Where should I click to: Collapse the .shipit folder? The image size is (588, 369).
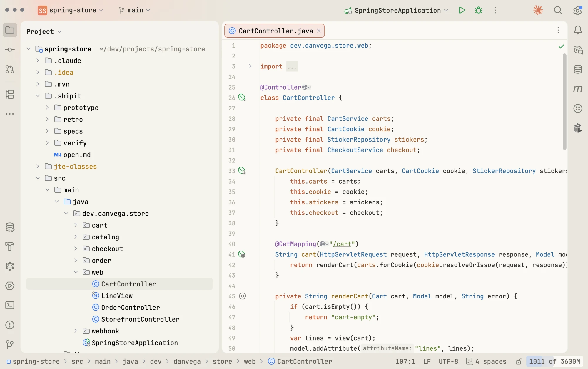(38, 96)
